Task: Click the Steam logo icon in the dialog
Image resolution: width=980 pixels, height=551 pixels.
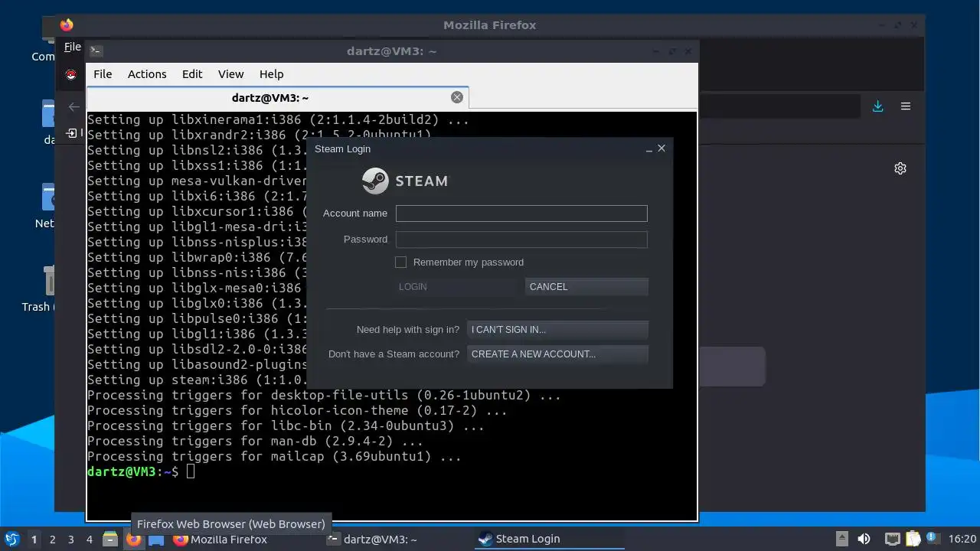Action: [375, 181]
